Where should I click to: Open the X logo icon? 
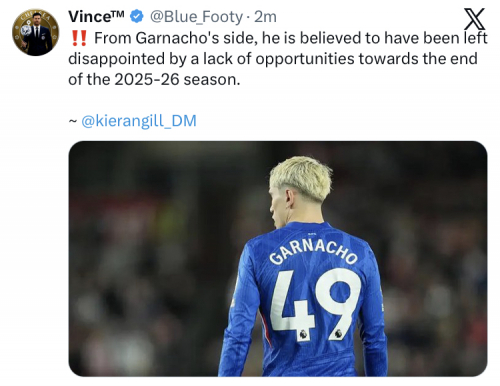[474, 20]
